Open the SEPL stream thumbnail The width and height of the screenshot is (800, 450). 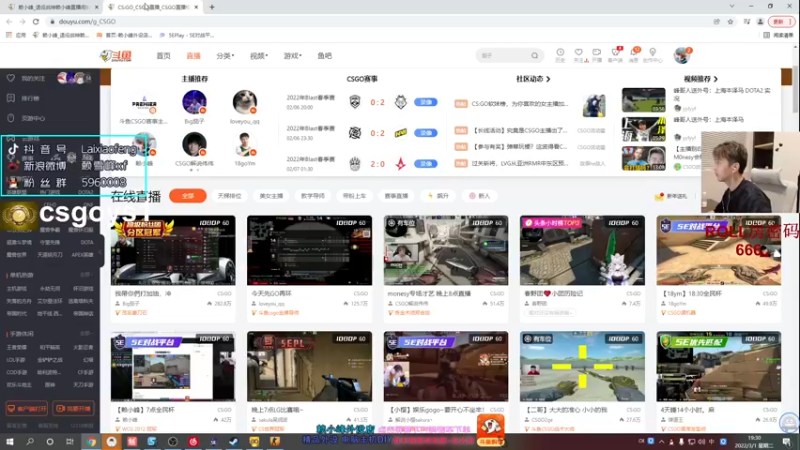(x=310, y=367)
